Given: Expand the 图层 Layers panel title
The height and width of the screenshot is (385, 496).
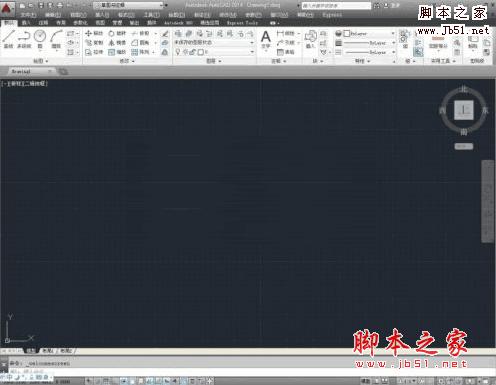Looking at the screenshot, I should click(x=214, y=61).
